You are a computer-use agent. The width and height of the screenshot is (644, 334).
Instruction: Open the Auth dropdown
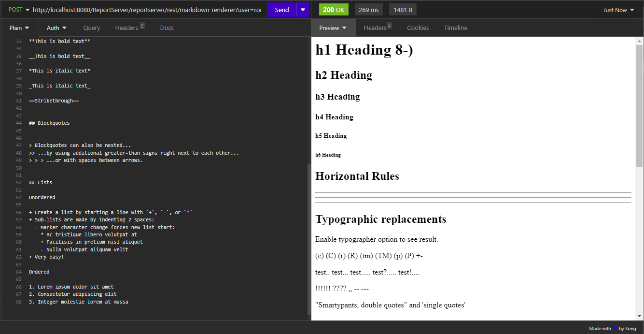[x=56, y=28]
